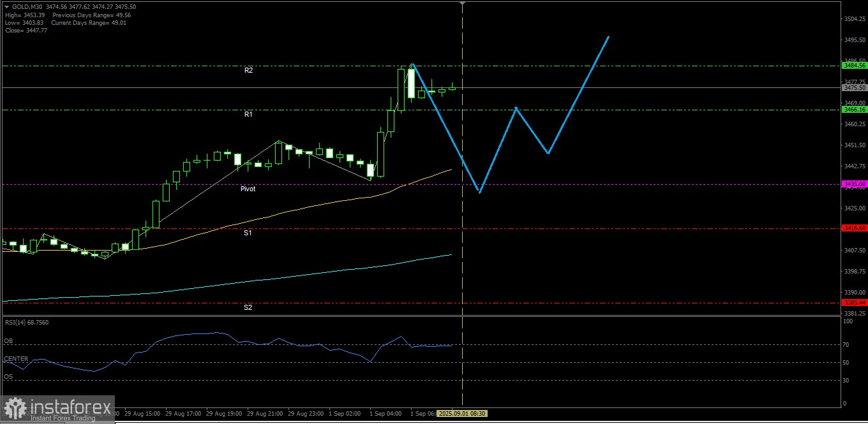The height and width of the screenshot is (424, 868).
Task: Click the 3425.00 price axis value
Action: [x=855, y=208]
